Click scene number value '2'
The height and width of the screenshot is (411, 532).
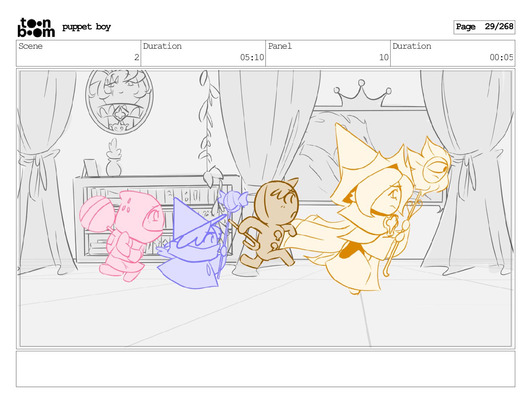click(136, 57)
